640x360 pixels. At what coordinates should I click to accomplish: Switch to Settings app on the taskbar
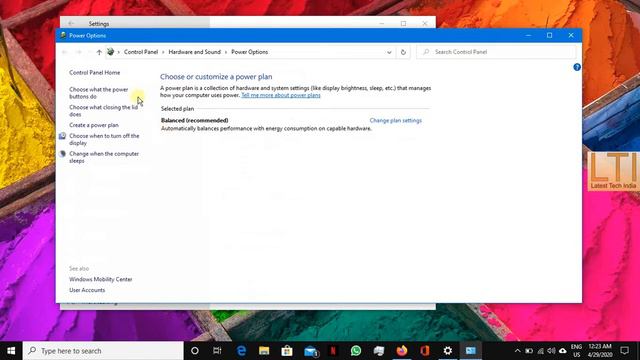coord(448,351)
